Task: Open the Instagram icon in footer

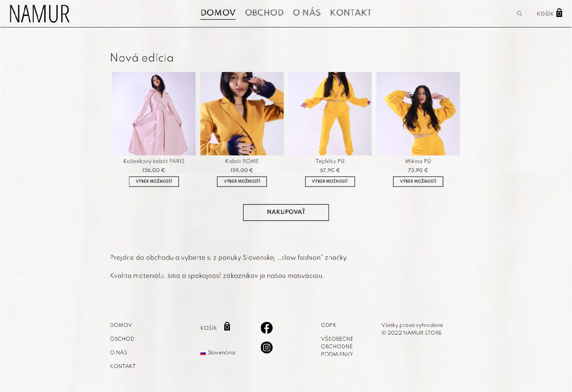Action: tap(267, 347)
